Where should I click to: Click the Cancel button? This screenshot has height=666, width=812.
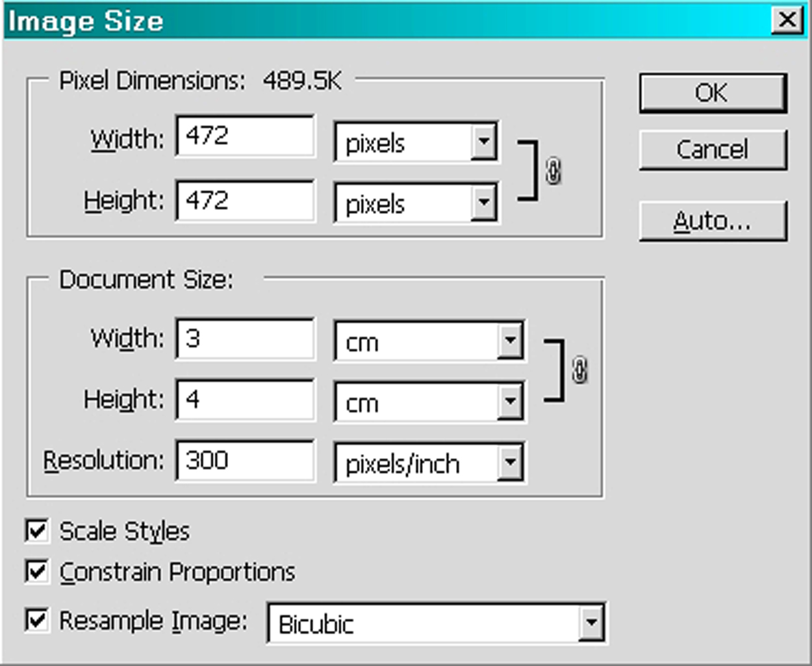click(713, 149)
